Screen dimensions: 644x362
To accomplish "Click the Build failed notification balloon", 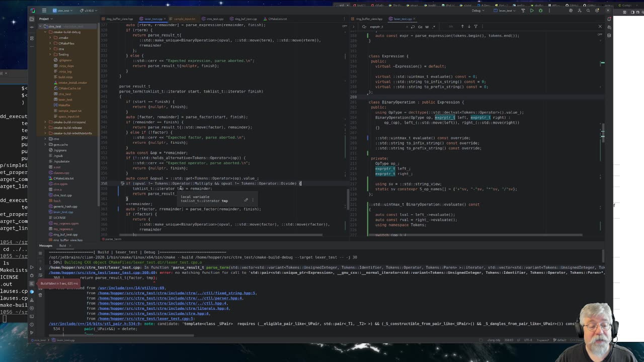I will tap(59, 284).
